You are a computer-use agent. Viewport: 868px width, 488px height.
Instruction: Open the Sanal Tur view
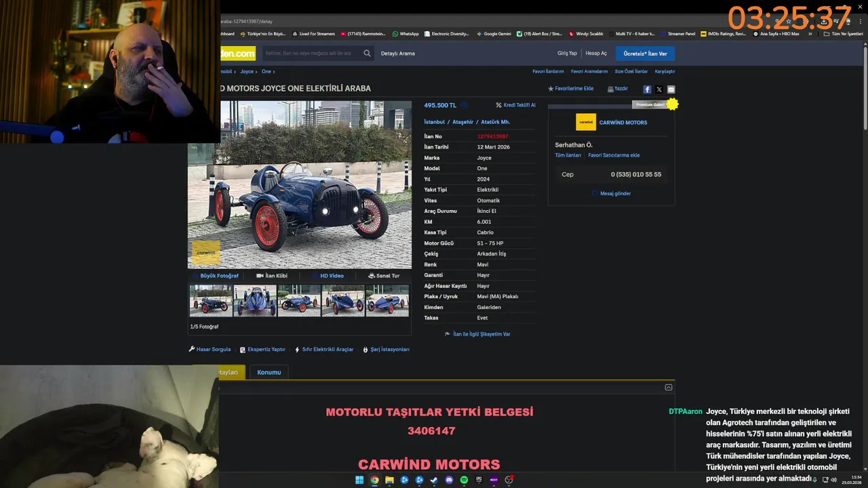click(384, 276)
